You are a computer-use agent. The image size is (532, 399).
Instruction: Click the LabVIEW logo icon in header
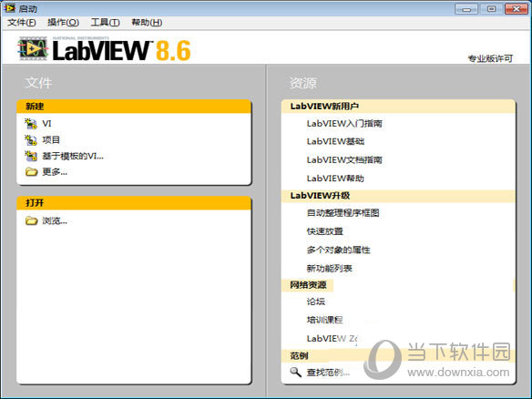click(x=33, y=49)
